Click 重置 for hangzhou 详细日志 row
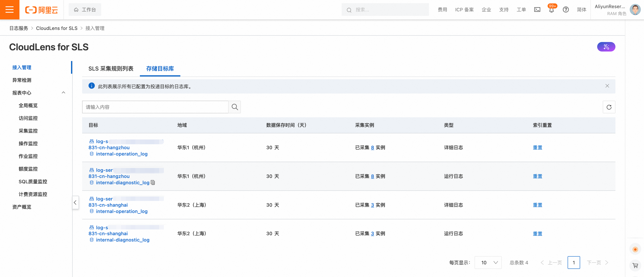Viewport: 644px width, 277px height. pyautogui.click(x=537, y=148)
